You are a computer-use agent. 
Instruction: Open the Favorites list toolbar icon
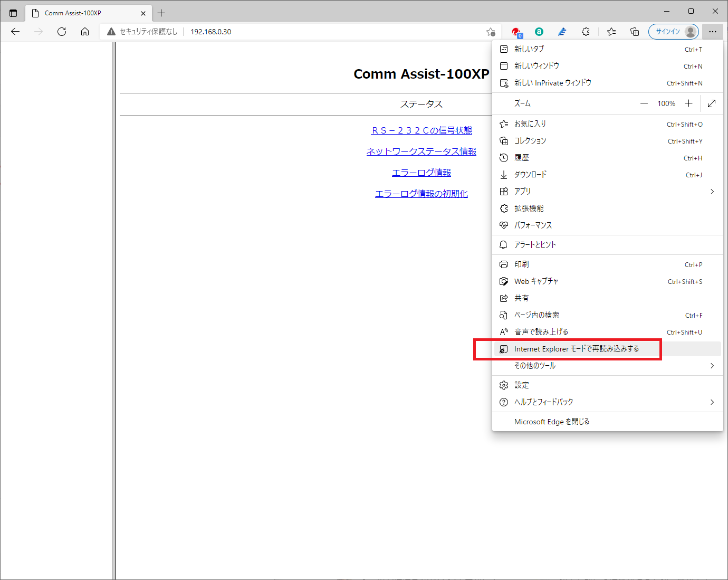point(611,32)
